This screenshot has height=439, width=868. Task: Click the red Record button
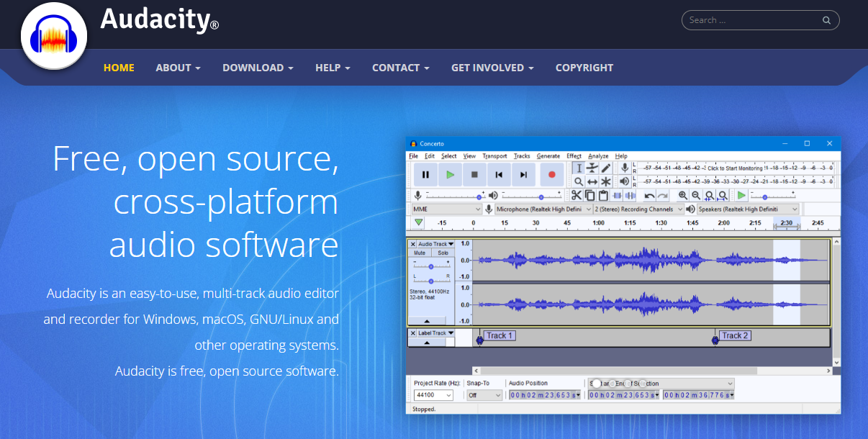coord(552,174)
